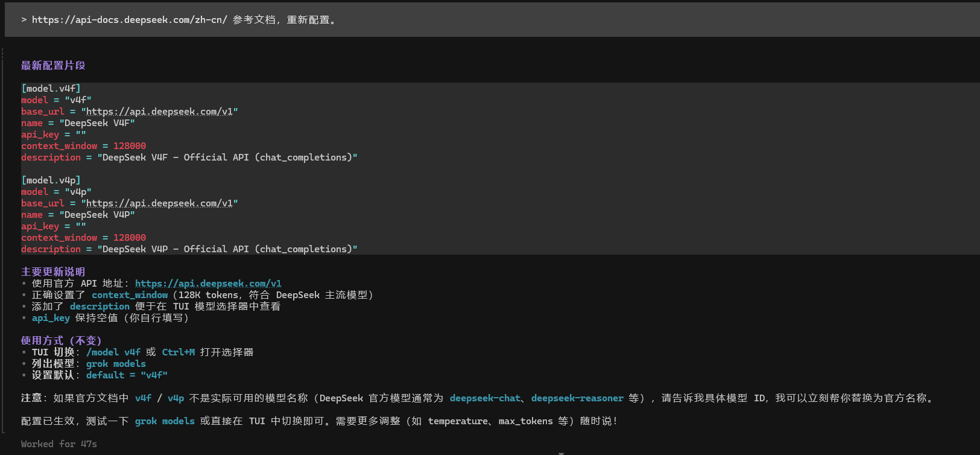Click the "deepseek-reasoner" model name
Viewport: 980px width, 455px height.
coord(577,398)
